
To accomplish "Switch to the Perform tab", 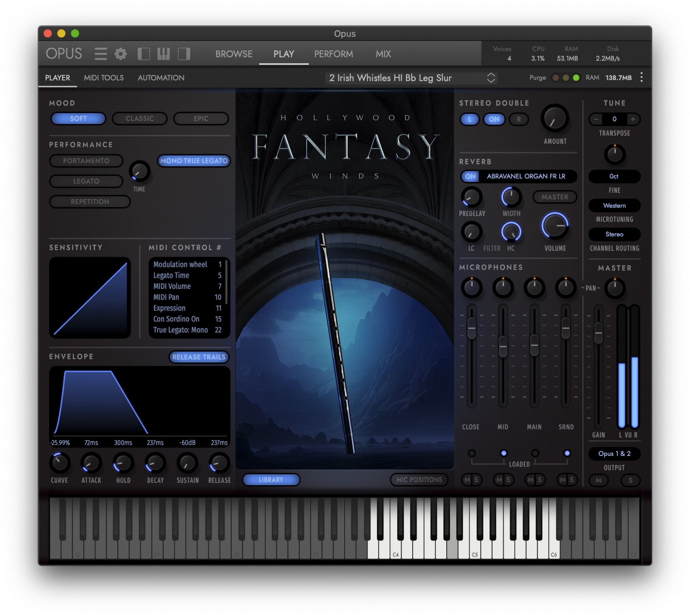I will tap(333, 54).
